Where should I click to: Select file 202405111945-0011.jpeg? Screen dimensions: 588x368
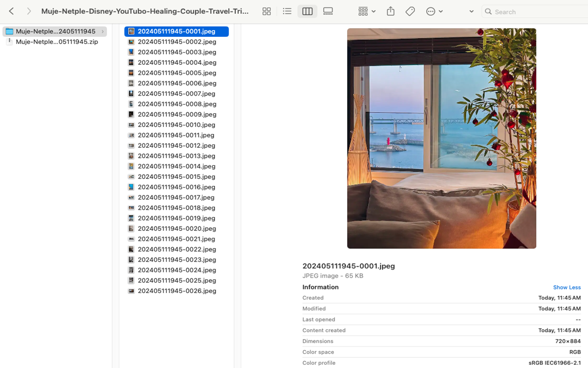click(x=176, y=135)
